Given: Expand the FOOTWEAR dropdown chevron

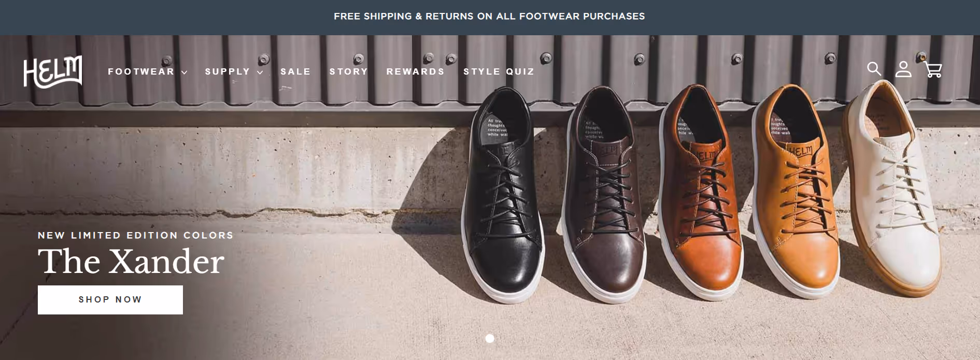Looking at the screenshot, I should click(185, 73).
